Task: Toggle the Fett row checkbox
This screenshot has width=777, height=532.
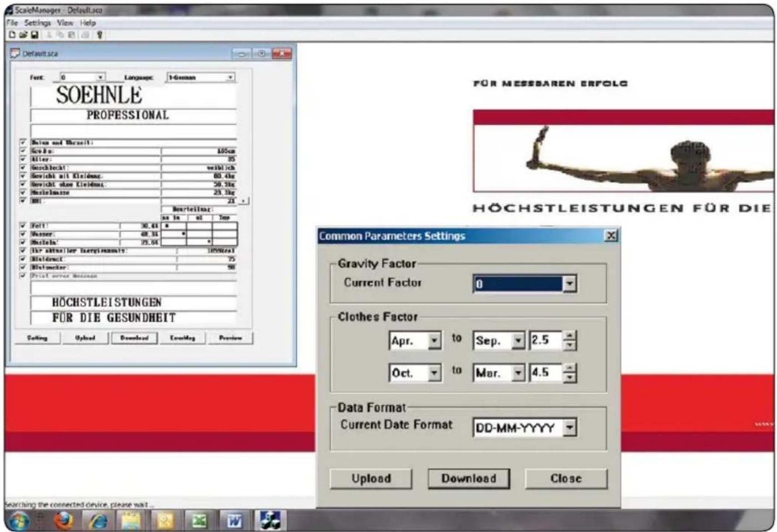Action: click(x=23, y=226)
